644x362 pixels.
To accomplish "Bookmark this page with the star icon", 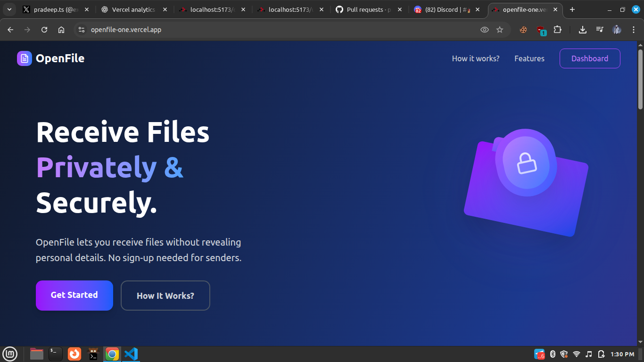I will click(500, 30).
